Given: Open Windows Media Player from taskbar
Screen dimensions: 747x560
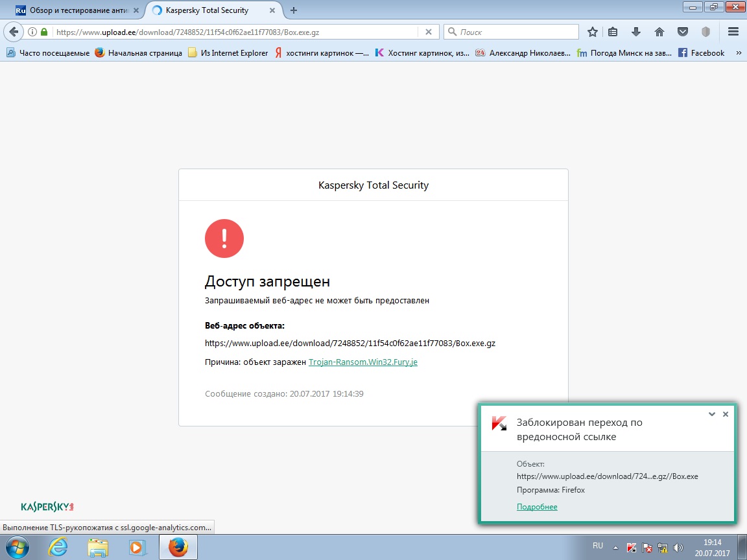Looking at the screenshot, I should [x=137, y=548].
